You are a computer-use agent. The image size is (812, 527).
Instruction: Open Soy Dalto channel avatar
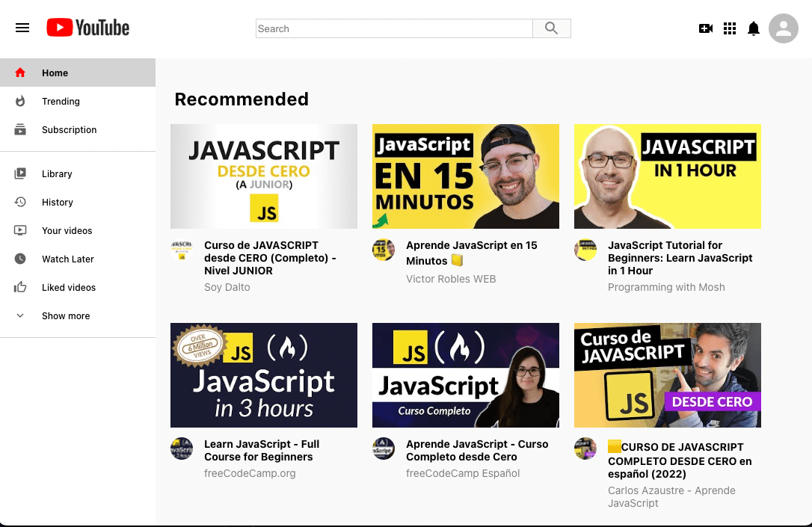[182, 250]
